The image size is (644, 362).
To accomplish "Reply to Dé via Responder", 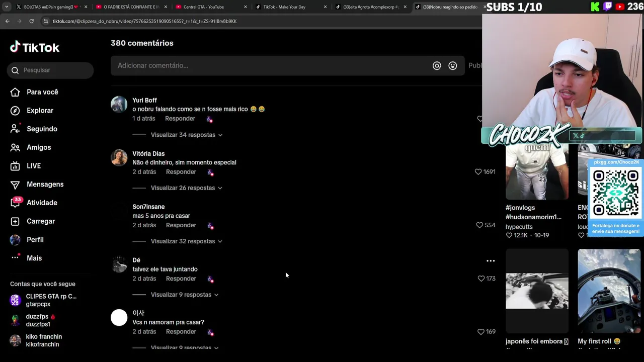I will click(x=181, y=279).
